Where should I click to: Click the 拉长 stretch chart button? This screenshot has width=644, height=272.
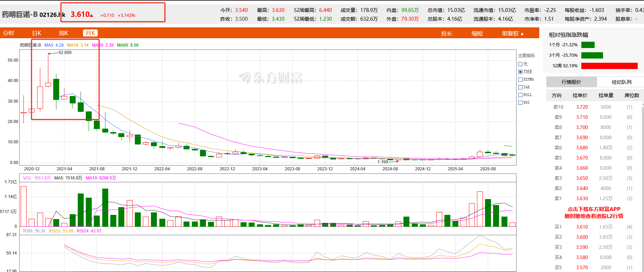[x=446, y=33]
